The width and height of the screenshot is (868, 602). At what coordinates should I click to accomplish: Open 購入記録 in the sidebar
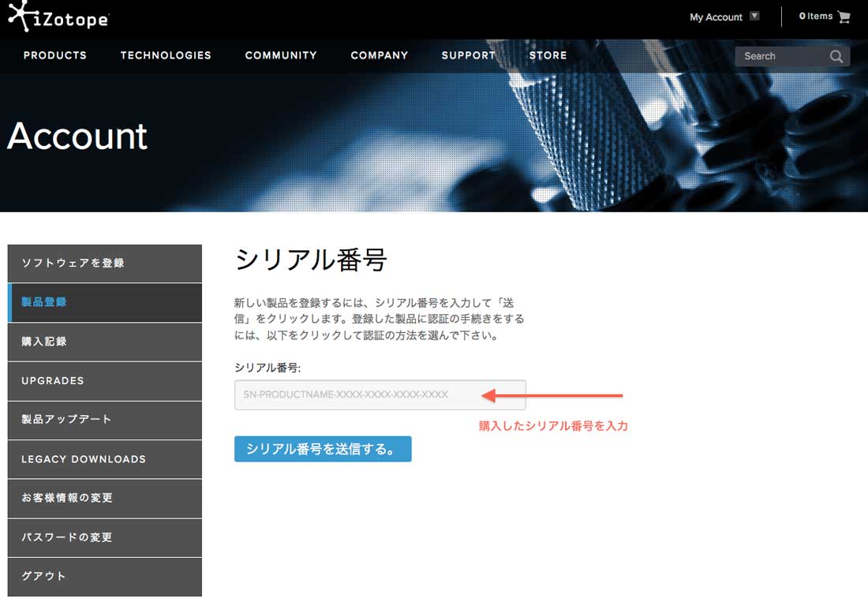click(105, 342)
